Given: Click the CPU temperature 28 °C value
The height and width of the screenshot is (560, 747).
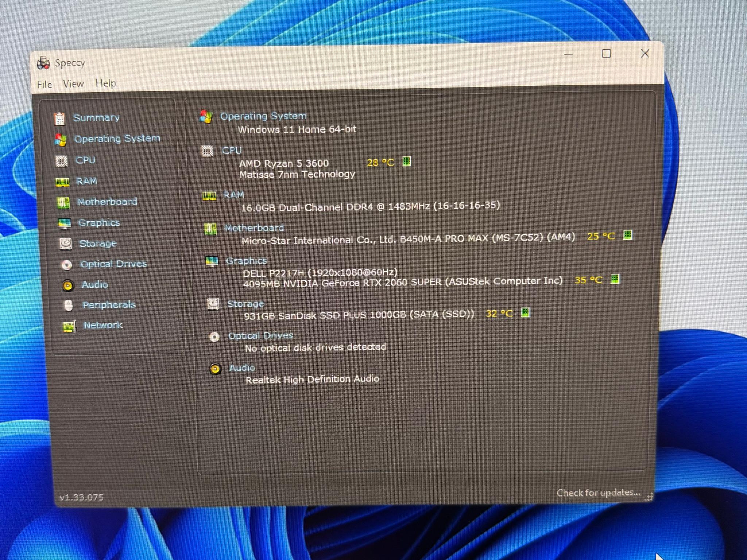Looking at the screenshot, I should 380,163.
